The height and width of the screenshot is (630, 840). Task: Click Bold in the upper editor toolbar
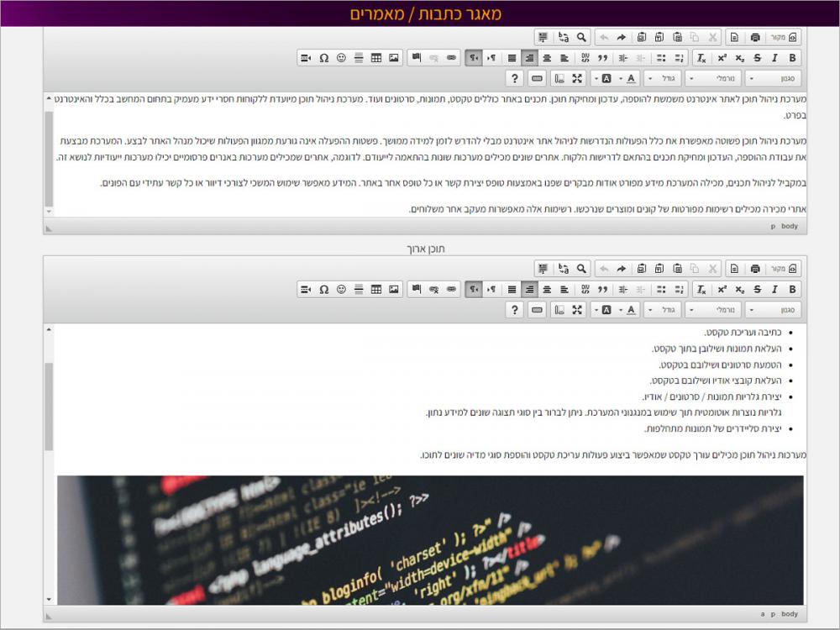coord(791,58)
